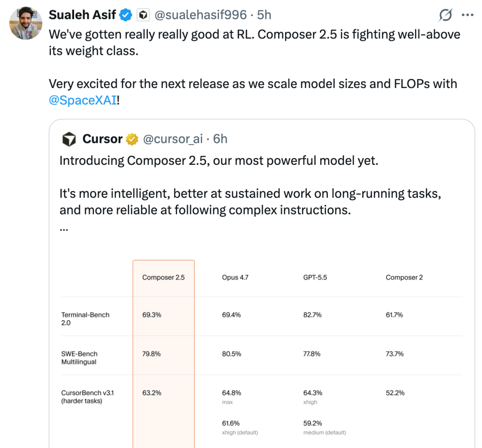Open Sualeh Asif's profile picture
This screenshot has width=482, height=448.
(x=26, y=23)
